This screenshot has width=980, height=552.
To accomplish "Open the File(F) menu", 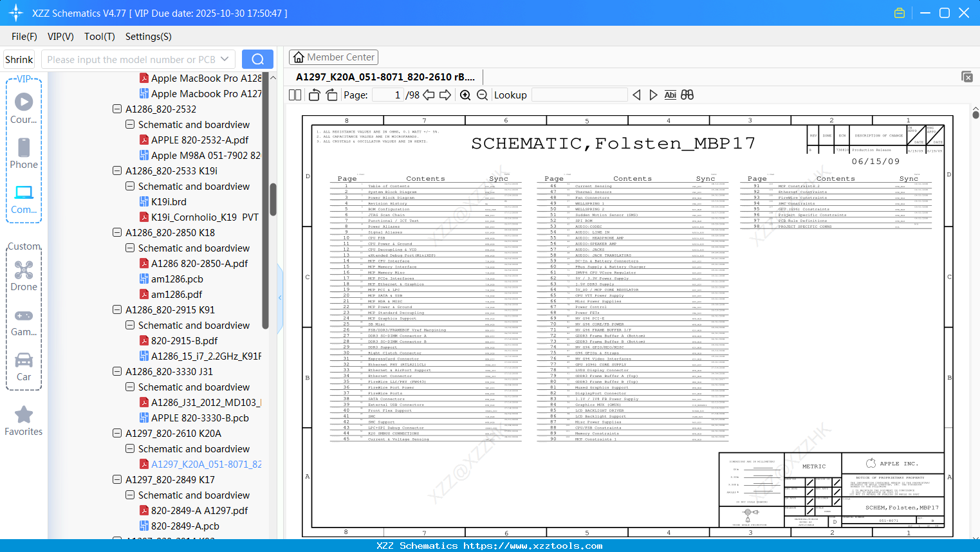I will 24,37.
